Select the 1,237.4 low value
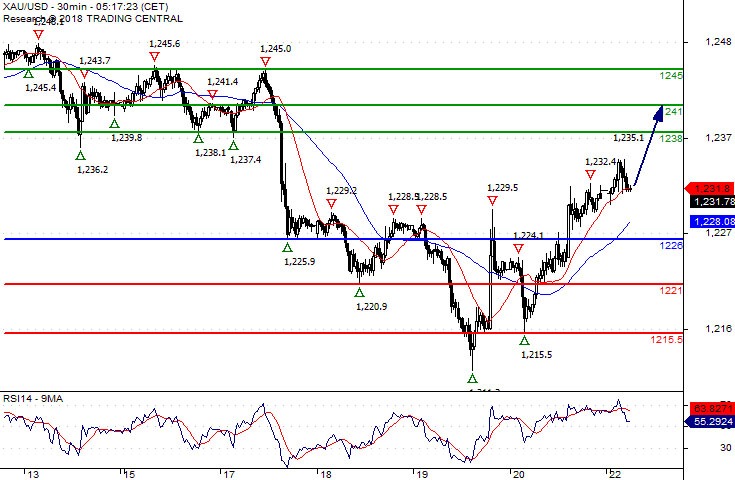The height and width of the screenshot is (480, 735). coord(246,160)
